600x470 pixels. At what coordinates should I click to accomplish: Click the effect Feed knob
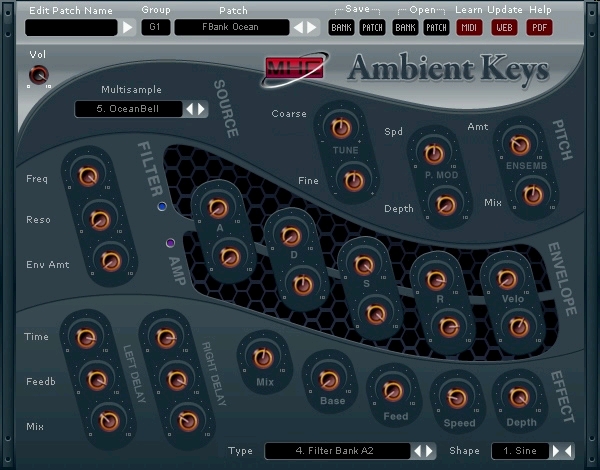[393, 391]
